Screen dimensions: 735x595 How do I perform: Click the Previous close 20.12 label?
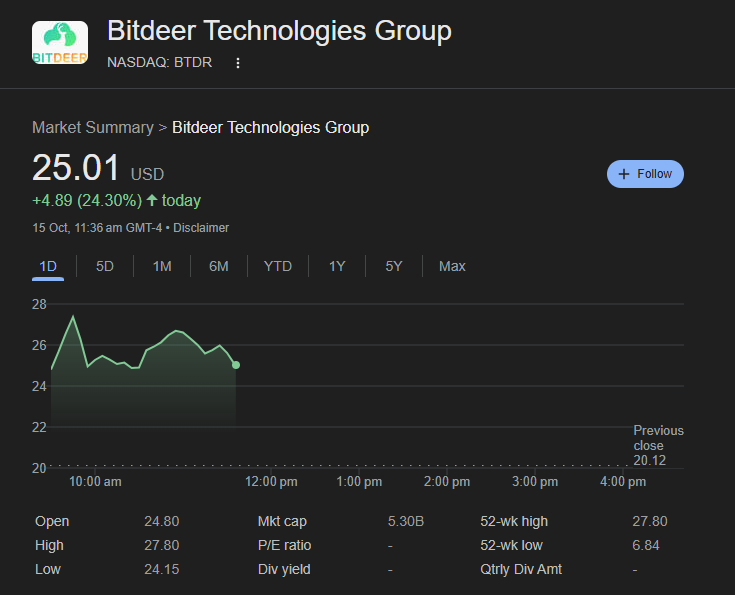[x=658, y=445]
